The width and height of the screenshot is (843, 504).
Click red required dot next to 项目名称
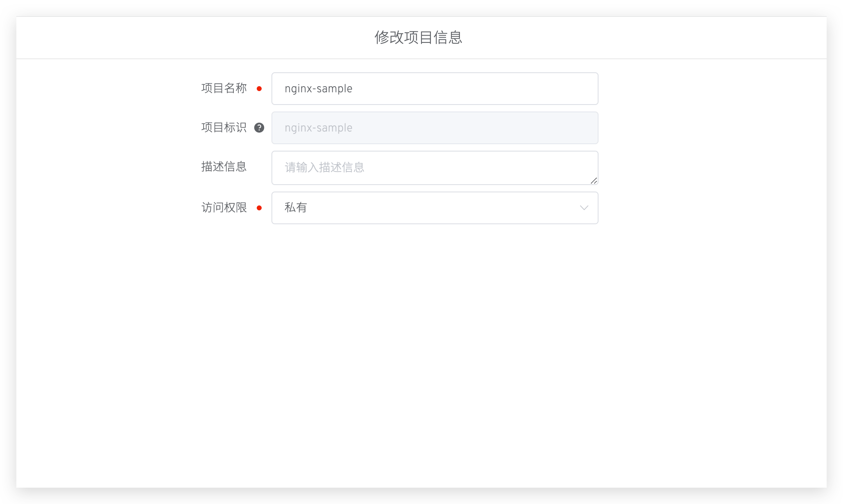259,89
